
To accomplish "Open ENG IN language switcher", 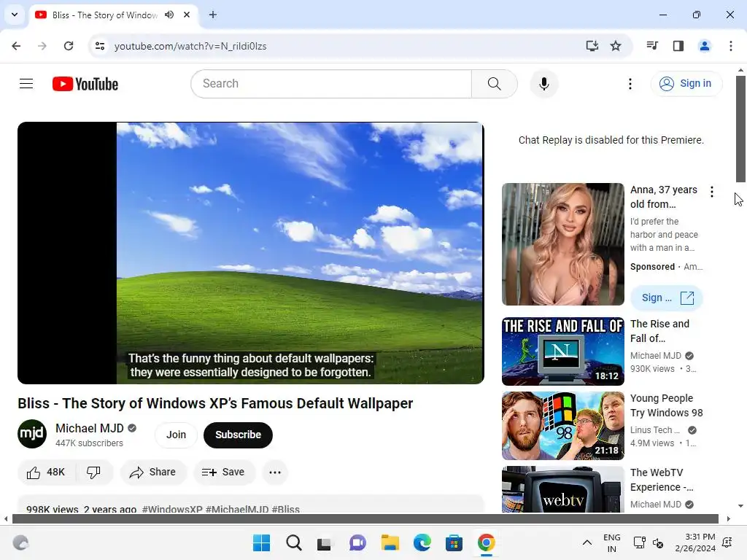I will (612, 542).
